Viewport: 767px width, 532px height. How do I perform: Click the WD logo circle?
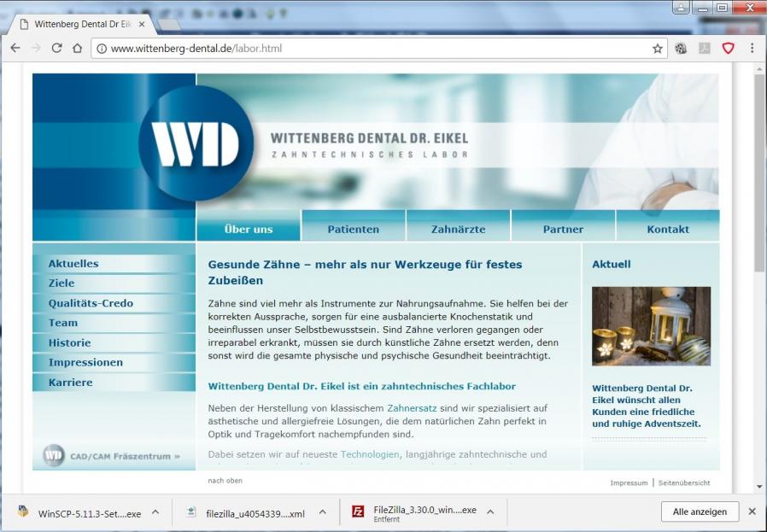[x=196, y=143]
